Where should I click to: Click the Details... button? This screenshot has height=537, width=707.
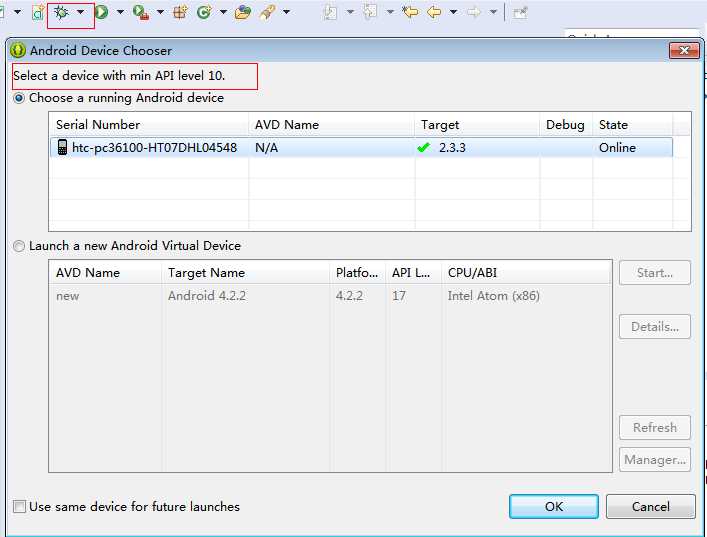655,326
